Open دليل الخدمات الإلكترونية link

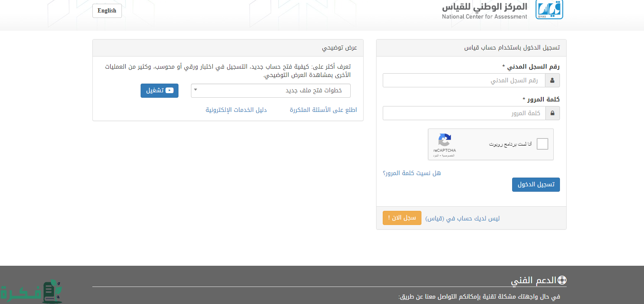(236, 110)
